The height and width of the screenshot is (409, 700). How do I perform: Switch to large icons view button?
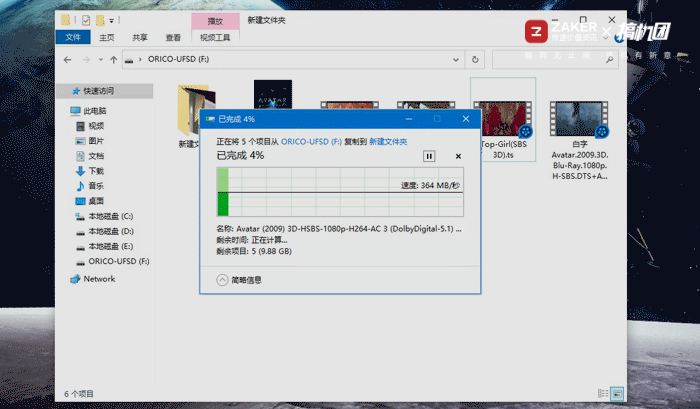click(x=617, y=393)
